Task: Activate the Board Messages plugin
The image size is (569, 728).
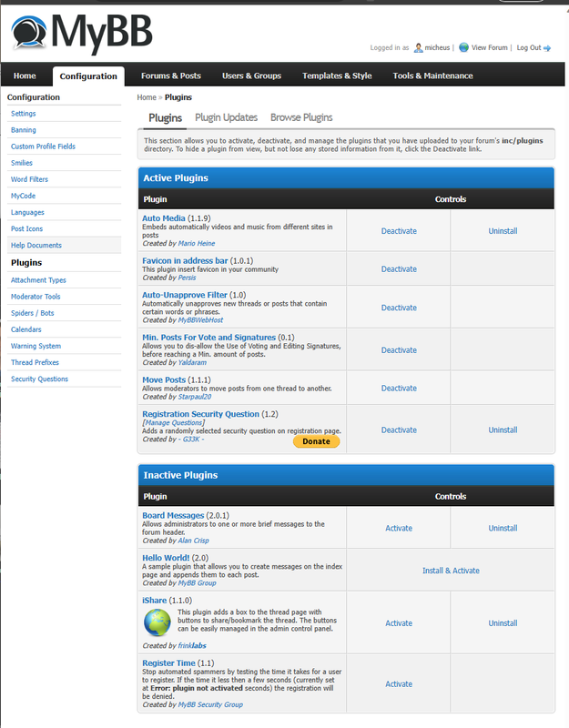Action: pyautogui.click(x=399, y=528)
